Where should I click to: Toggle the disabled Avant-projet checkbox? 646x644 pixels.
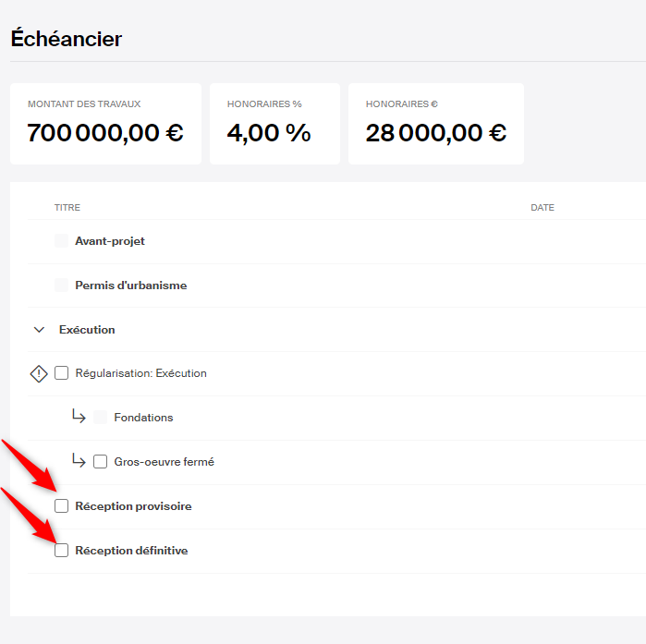(x=62, y=241)
